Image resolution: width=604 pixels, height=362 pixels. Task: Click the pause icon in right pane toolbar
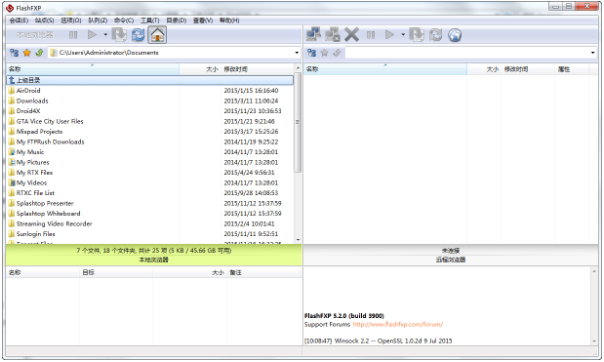(371, 35)
